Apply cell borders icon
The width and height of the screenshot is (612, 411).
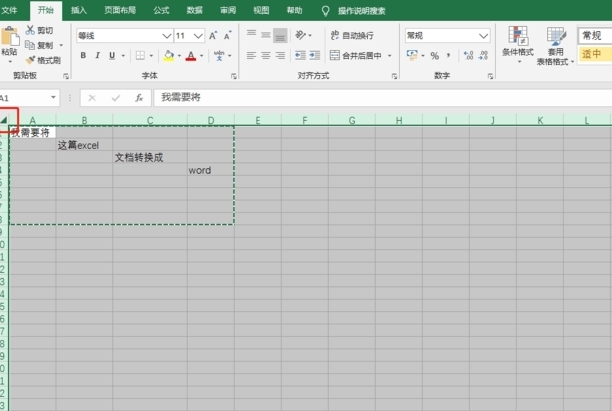coord(140,55)
